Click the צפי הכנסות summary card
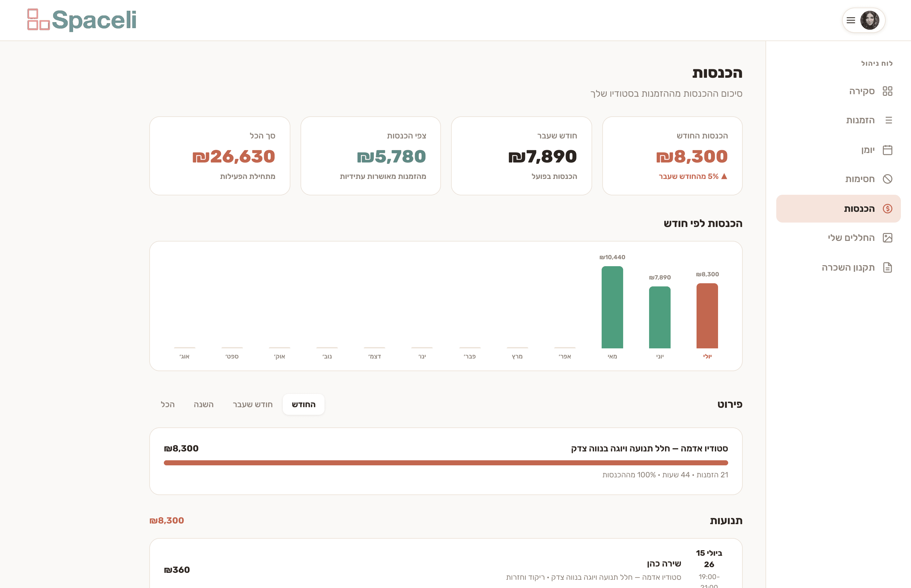This screenshot has height=588, width=911. click(x=370, y=156)
